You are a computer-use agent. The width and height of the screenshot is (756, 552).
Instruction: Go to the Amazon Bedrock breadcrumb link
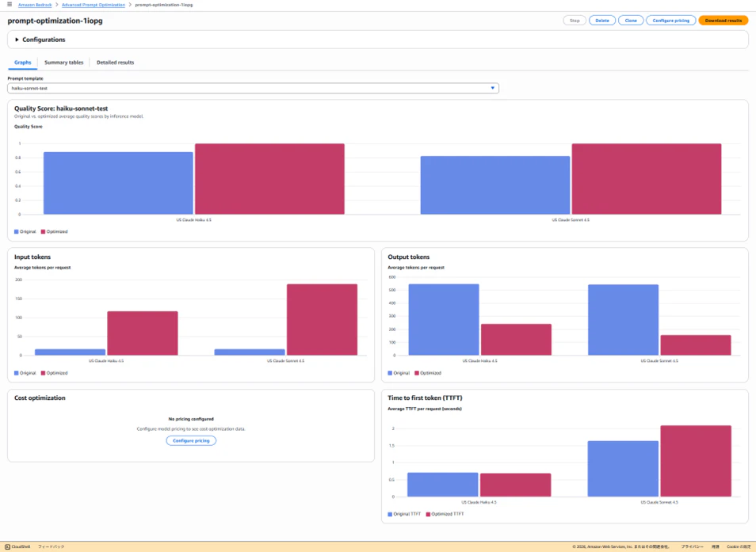click(x=35, y=5)
